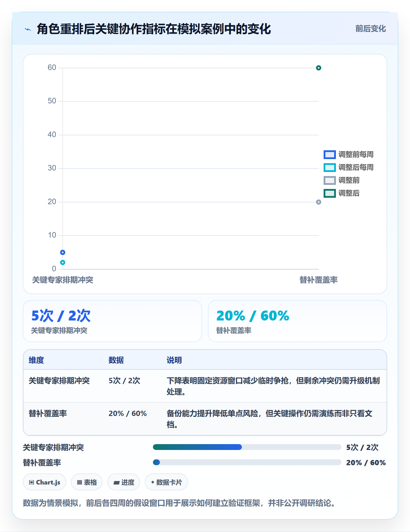Click the 5次 / 2次 table cell
This screenshot has height=532, width=410.
tap(124, 381)
